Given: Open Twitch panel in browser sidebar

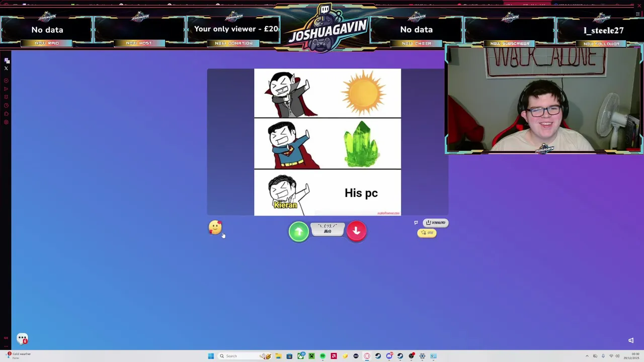Looking at the screenshot, I should pyautogui.click(x=7, y=61).
